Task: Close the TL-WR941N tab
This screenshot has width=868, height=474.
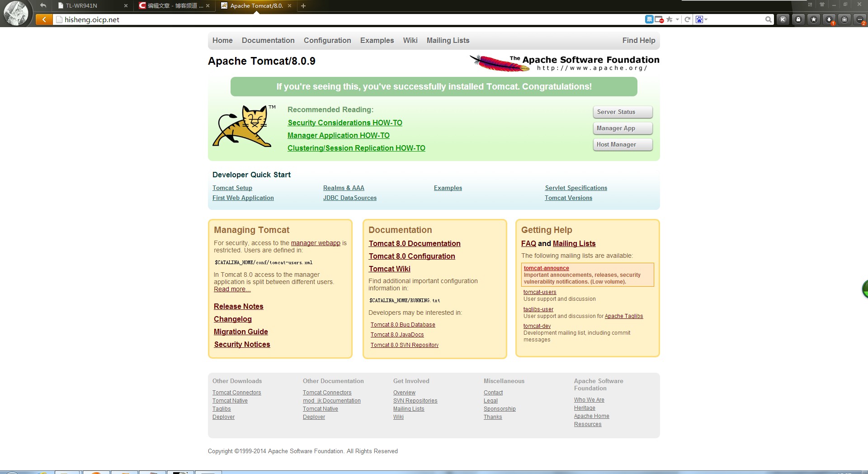Action: 126,6
